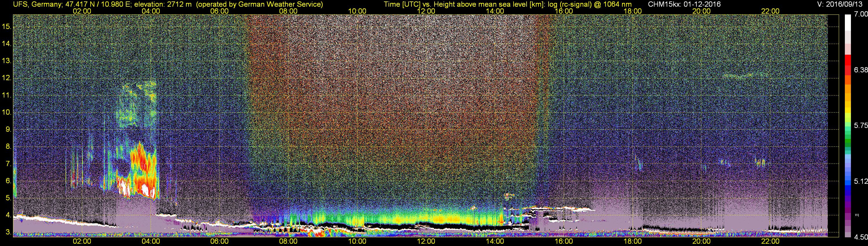This screenshot has height=246, width=868.
Task: Click the text '(operated by German Weather Service)'
Action: pos(260,4)
